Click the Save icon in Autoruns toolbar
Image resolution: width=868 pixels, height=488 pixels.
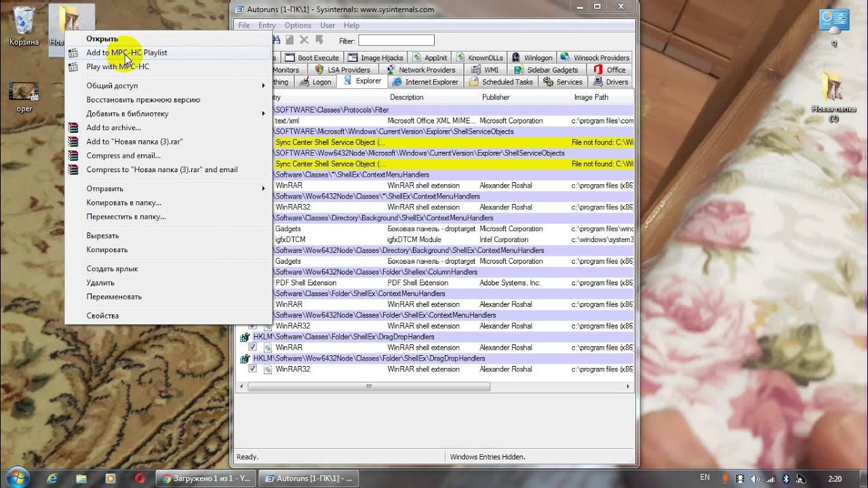coord(290,41)
